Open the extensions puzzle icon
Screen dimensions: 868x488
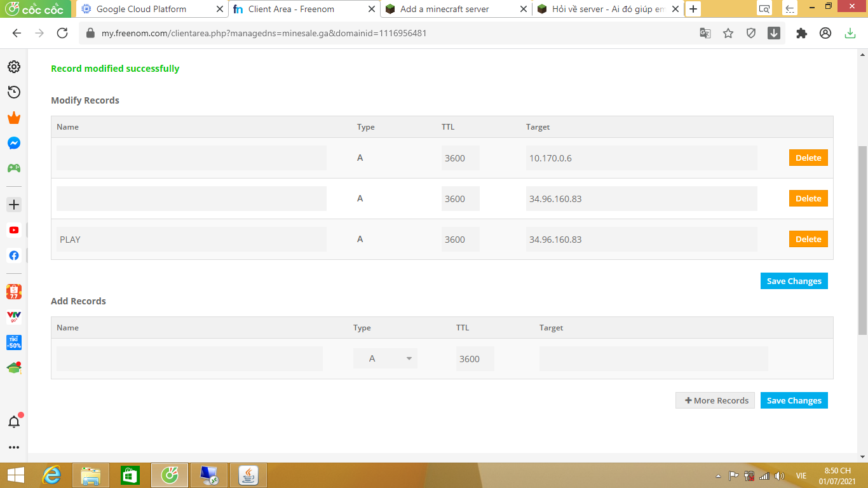coord(802,33)
